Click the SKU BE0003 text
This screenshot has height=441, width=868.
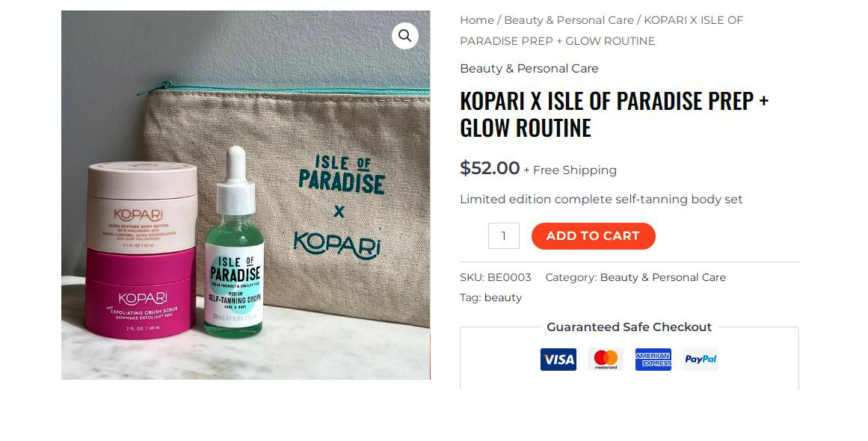[x=495, y=277]
